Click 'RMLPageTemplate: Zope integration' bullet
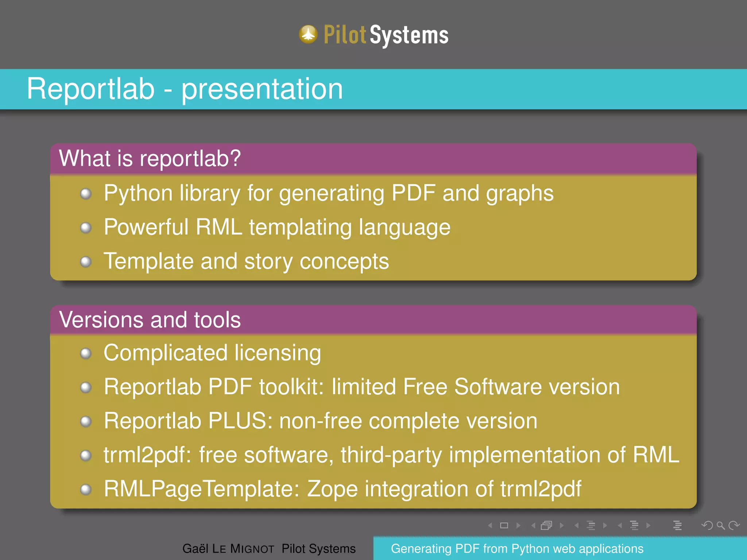The image size is (747, 560). coord(342,489)
